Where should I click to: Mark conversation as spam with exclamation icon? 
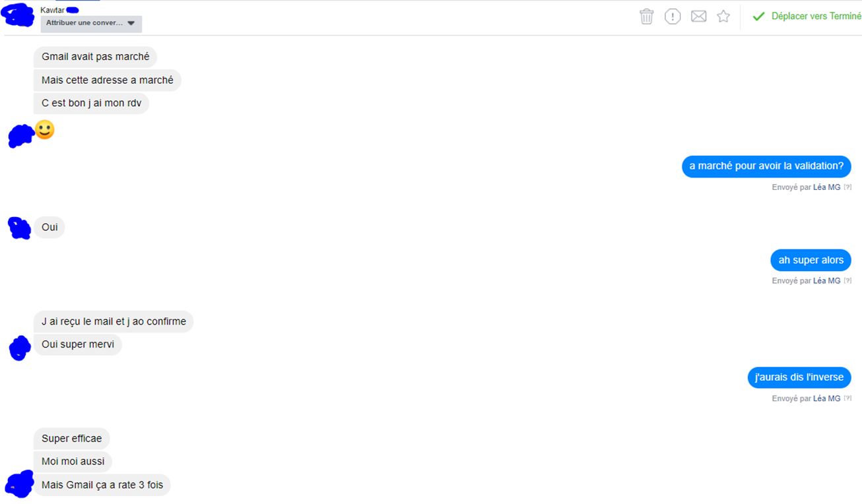pos(672,16)
